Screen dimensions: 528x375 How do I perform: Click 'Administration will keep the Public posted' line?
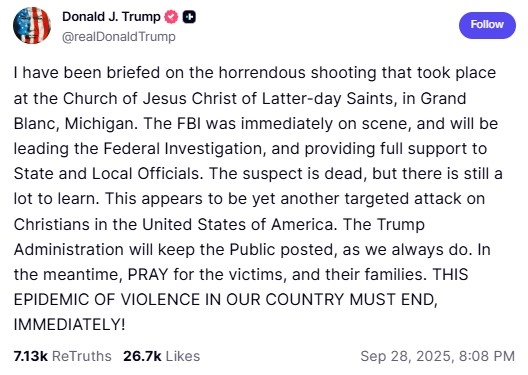click(176, 250)
